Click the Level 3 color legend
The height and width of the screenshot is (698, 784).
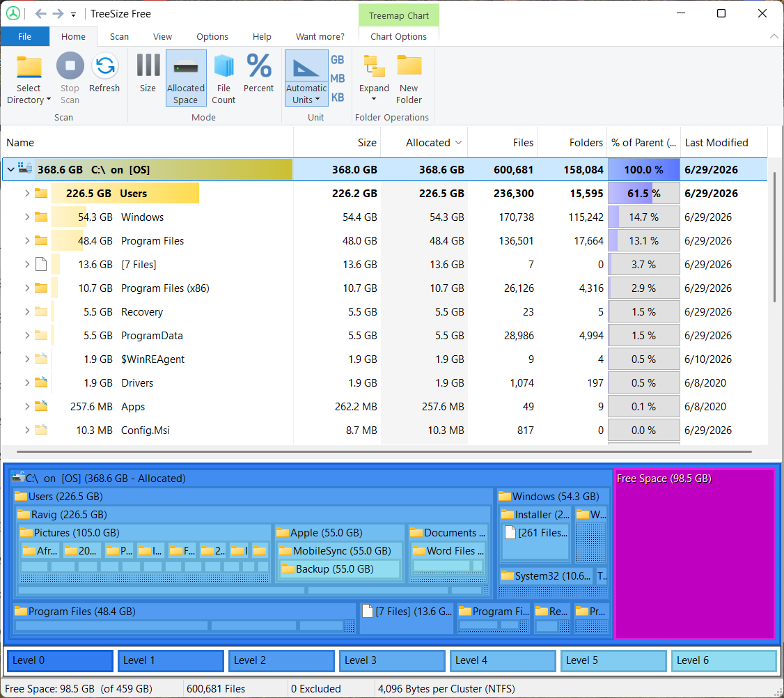point(392,660)
